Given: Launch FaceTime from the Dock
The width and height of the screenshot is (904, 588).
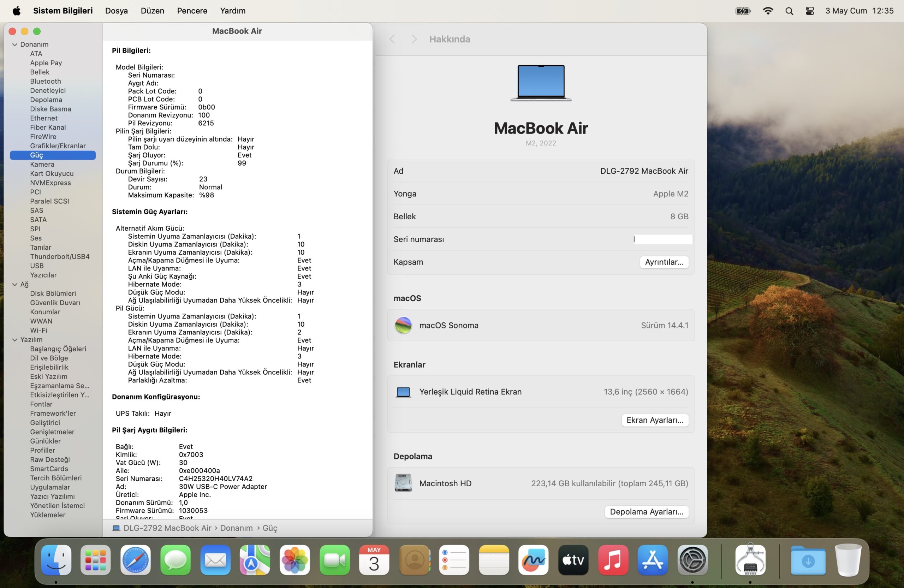Looking at the screenshot, I should click(335, 560).
